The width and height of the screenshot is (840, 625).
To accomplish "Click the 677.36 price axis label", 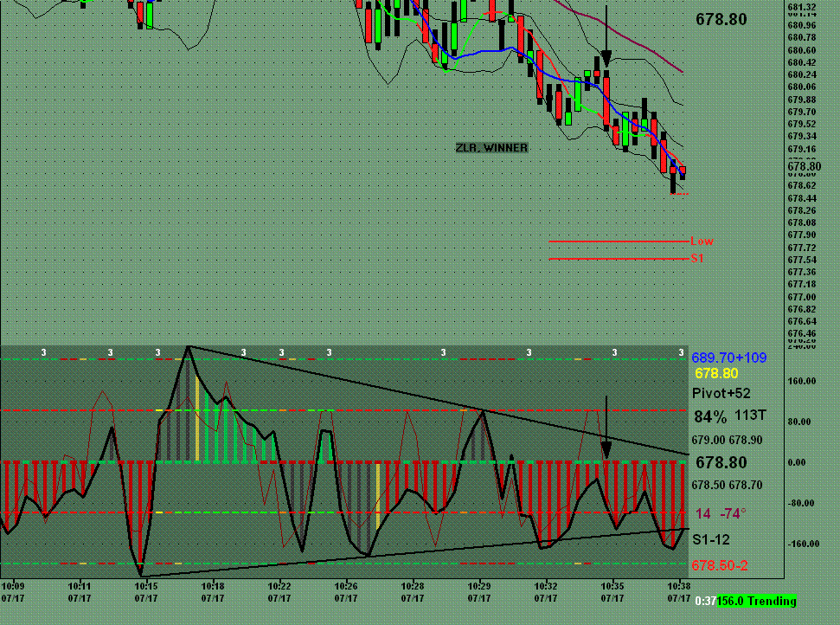I will [802, 273].
